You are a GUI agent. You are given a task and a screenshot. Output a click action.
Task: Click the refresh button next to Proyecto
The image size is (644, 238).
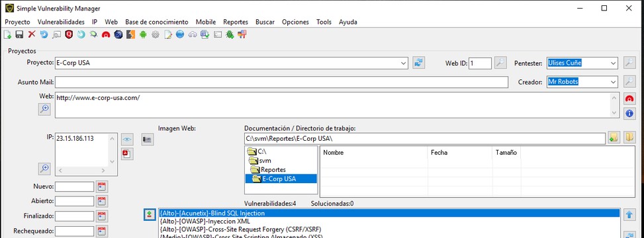pyautogui.click(x=418, y=63)
